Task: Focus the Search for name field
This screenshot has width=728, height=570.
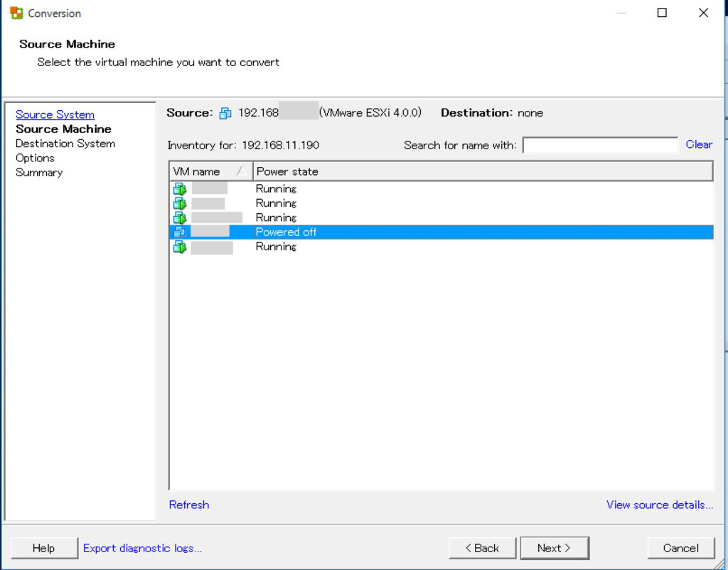Action: [600, 145]
